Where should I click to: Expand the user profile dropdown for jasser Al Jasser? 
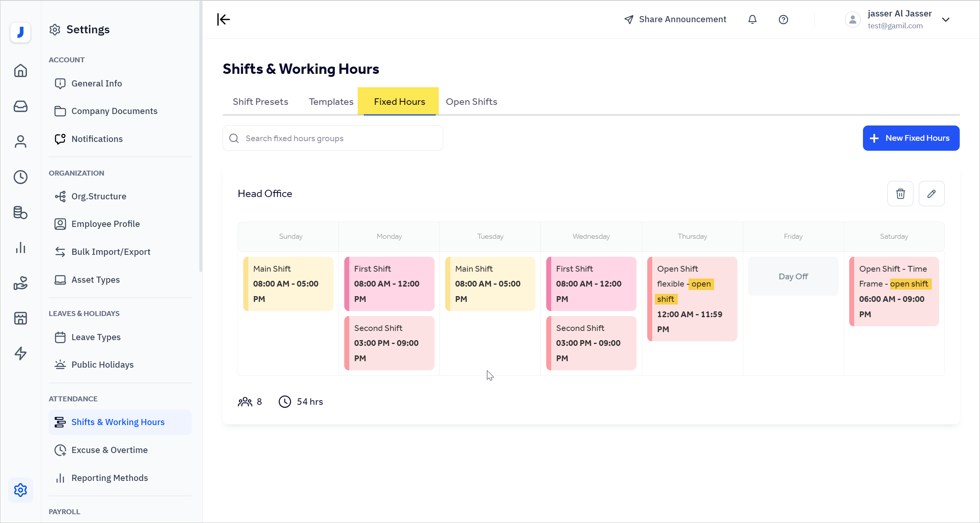point(946,19)
